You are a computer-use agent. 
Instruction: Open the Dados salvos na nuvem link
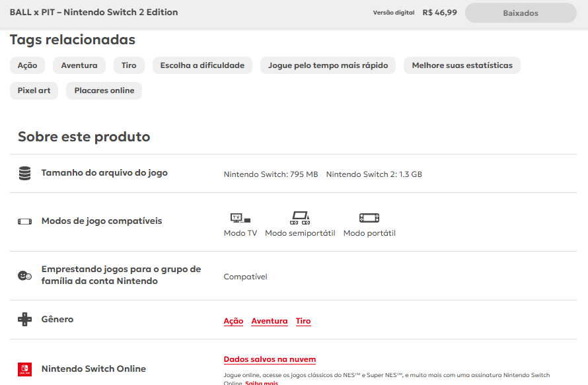[x=270, y=359]
